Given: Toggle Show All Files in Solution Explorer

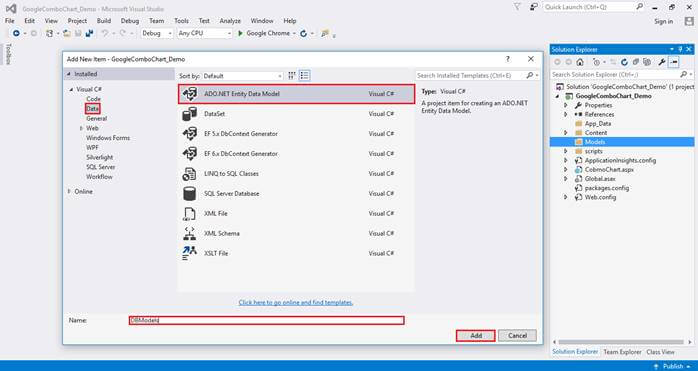Looking at the screenshot, I should click(648, 62).
